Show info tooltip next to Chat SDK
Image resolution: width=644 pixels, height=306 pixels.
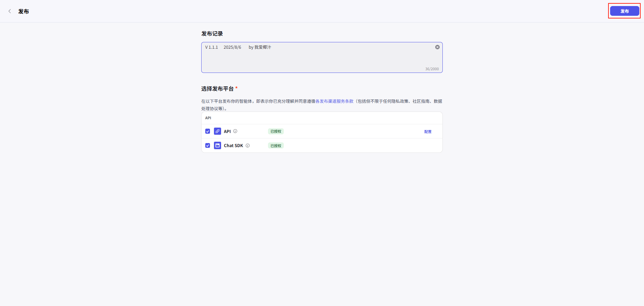pos(248,145)
